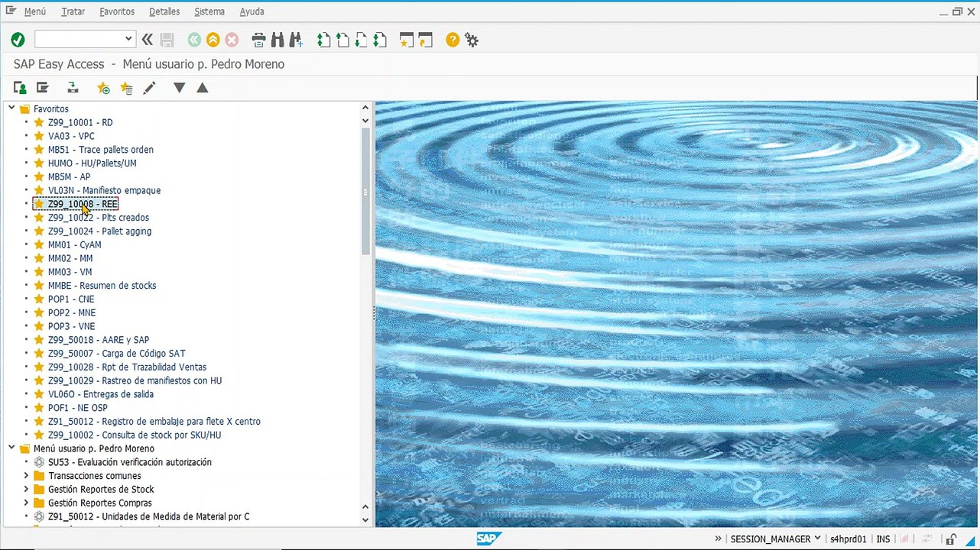The image size is (980, 550).
Task: Open SAP Business Workplace icon
Action: click(73, 88)
